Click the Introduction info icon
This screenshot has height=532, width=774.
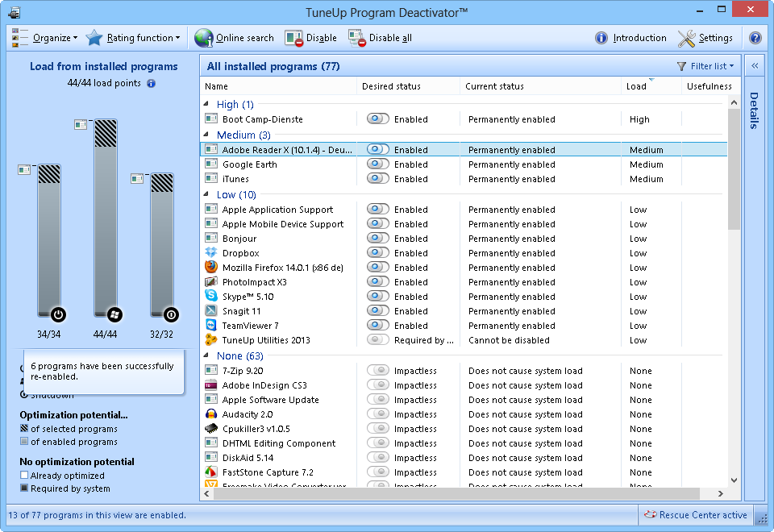pyautogui.click(x=601, y=38)
